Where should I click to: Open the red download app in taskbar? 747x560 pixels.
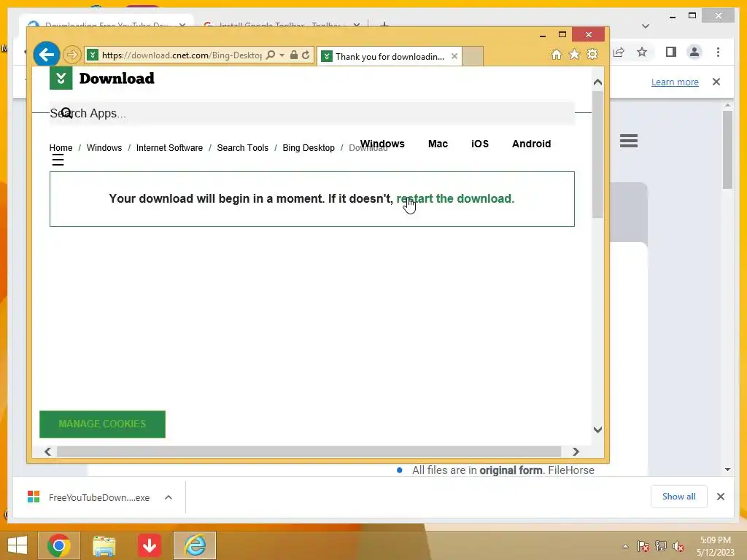tap(149, 545)
